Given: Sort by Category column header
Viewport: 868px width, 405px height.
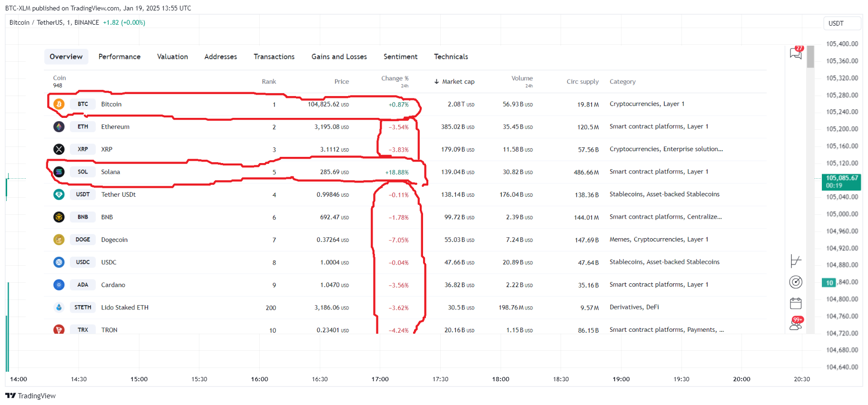Looking at the screenshot, I should [x=622, y=82].
